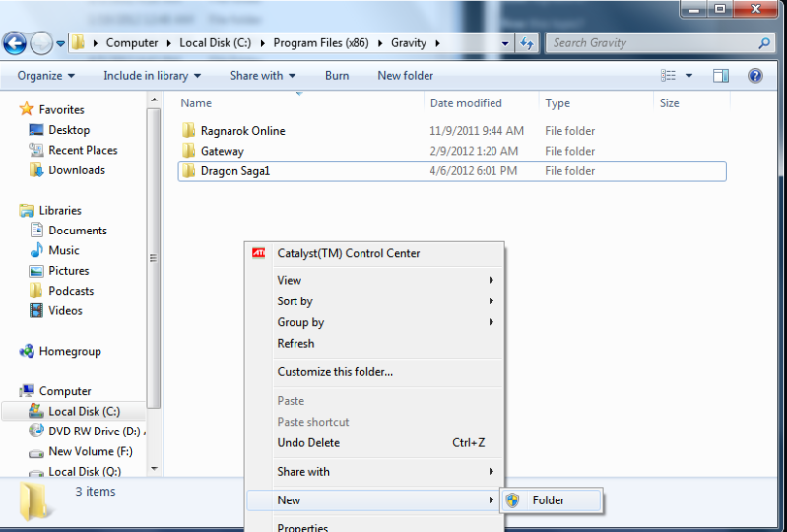The width and height of the screenshot is (787, 532).
Task: Toggle the preview pane icon
Action: 721,76
